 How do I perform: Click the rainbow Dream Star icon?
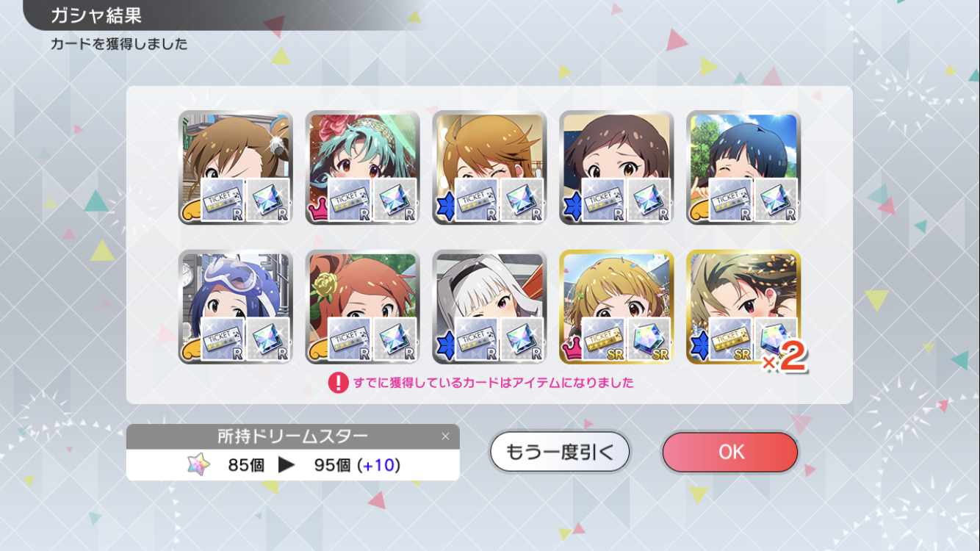pyautogui.click(x=198, y=464)
